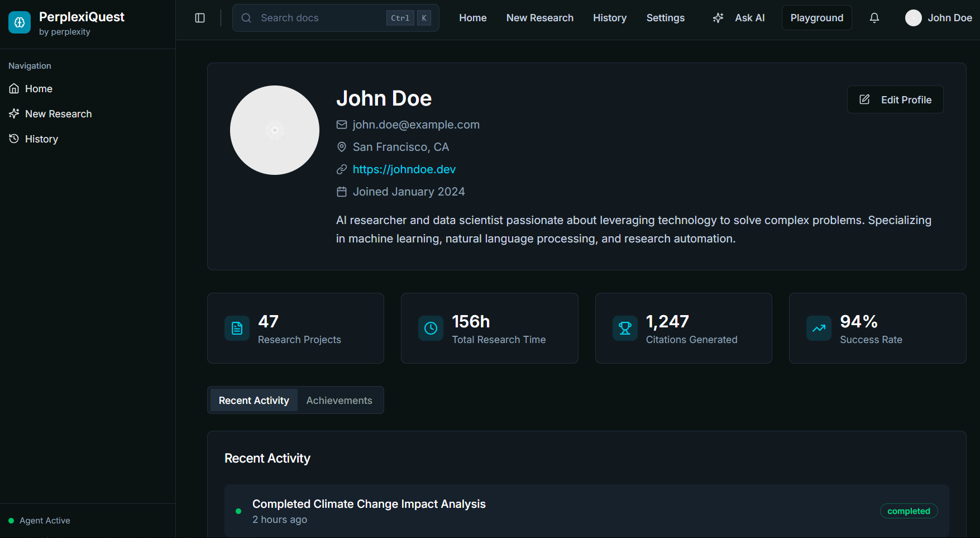Click the green dot on Climate Change activity
Viewport: 980px width, 538px height.
(238, 511)
